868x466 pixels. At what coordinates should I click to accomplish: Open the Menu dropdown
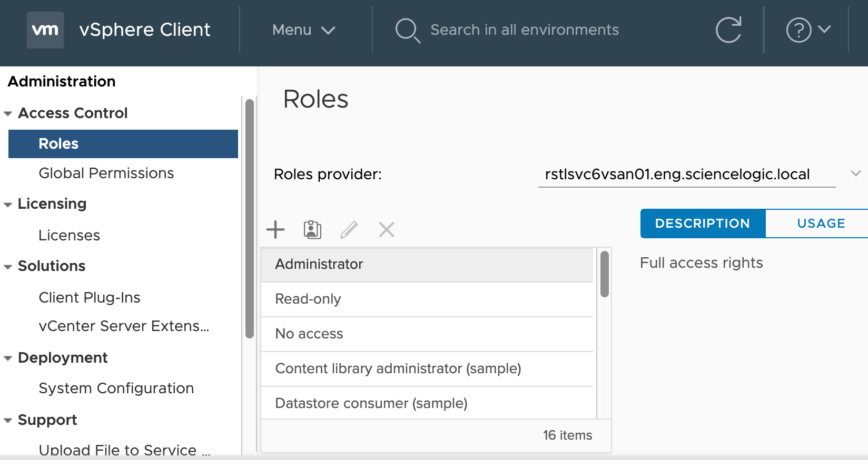click(303, 30)
